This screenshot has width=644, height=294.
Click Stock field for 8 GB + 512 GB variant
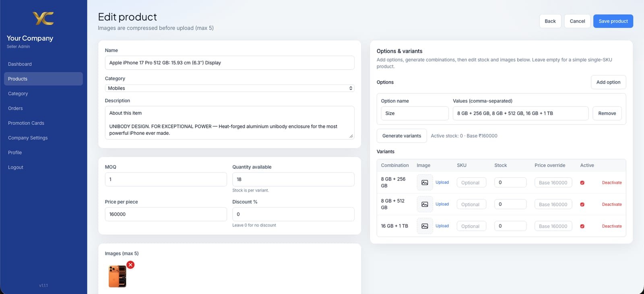coord(510,204)
